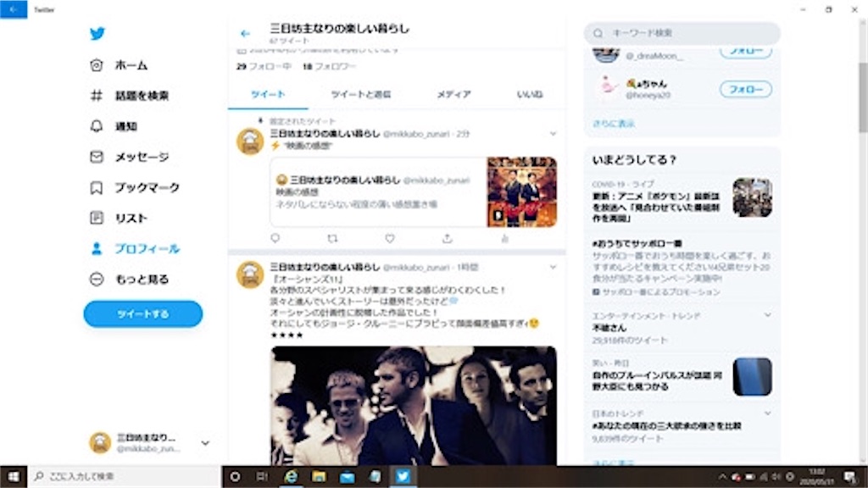Screen dimensions: 868x488
Task: Switch to メディア tab
Action: coord(454,95)
